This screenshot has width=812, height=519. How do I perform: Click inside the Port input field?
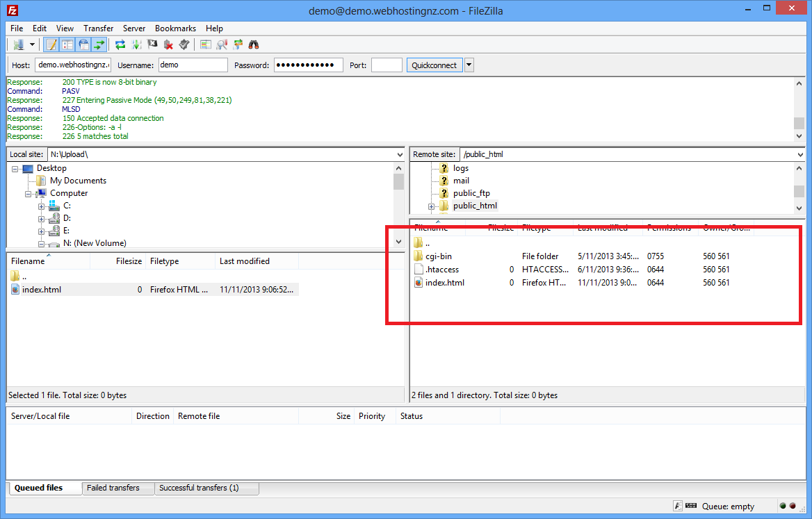(387, 65)
